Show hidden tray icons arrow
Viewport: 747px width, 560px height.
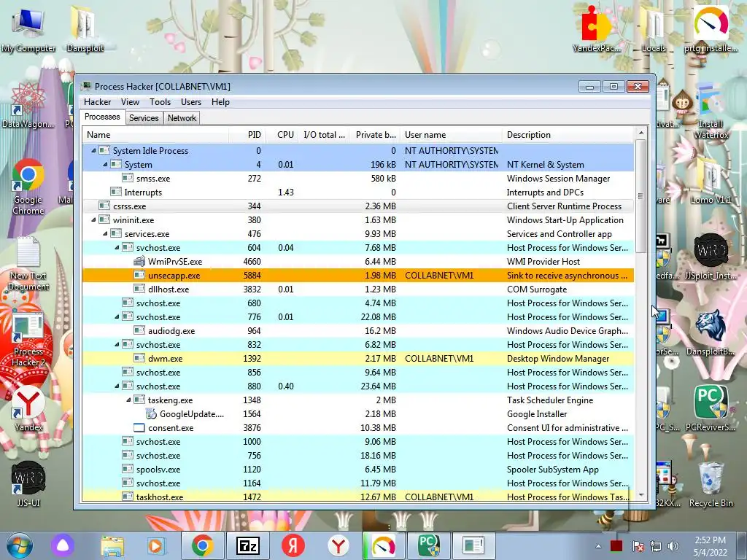click(x=598, y=546)
